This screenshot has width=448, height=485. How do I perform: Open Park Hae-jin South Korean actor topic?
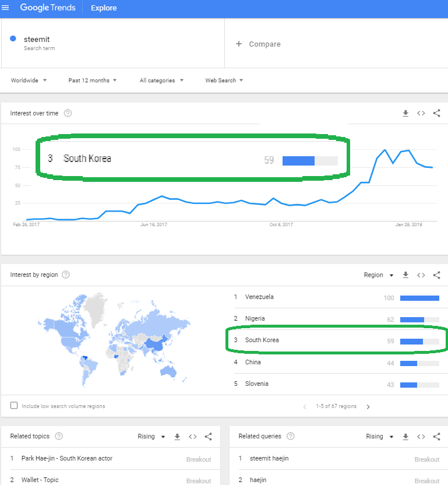[111, 459]
